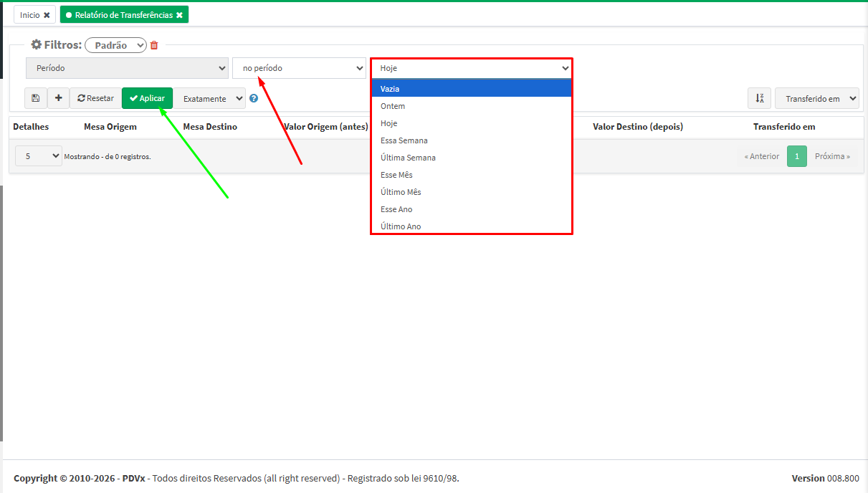Viewport: 868px width, 493px height.
Task: Open the rows-per-page dropdown showing 5
Action: [39, 155]
